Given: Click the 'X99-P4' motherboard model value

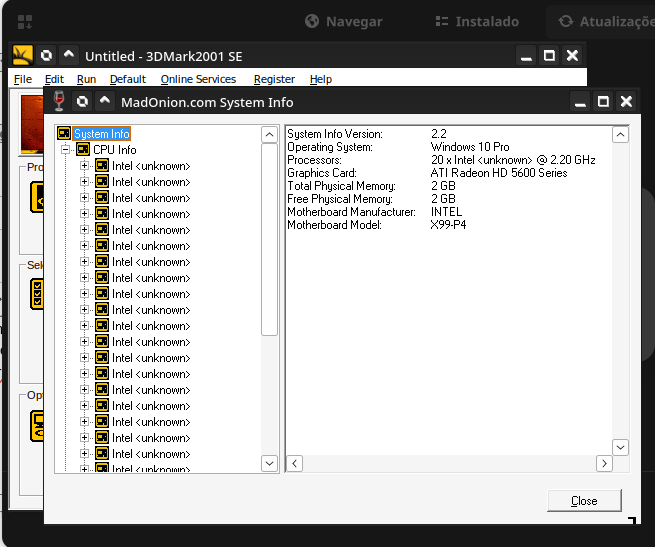Looking at the screenshot, I should coord(448,225).
